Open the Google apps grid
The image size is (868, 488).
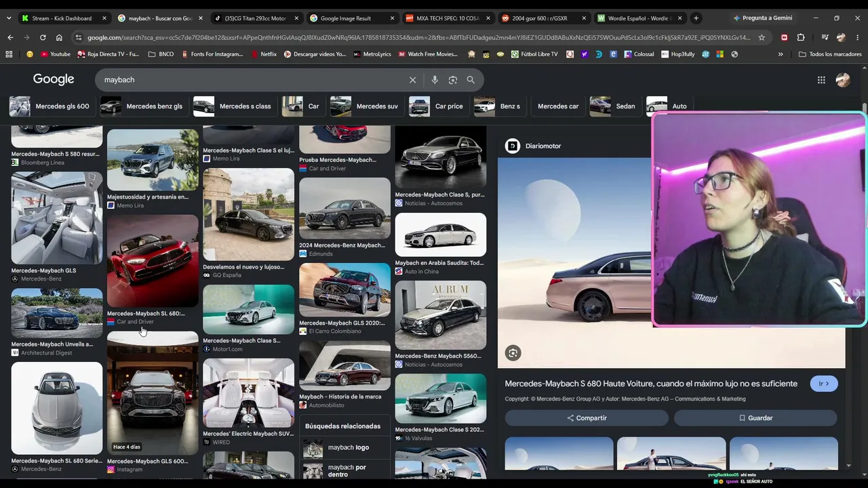[x=821, y=80]
